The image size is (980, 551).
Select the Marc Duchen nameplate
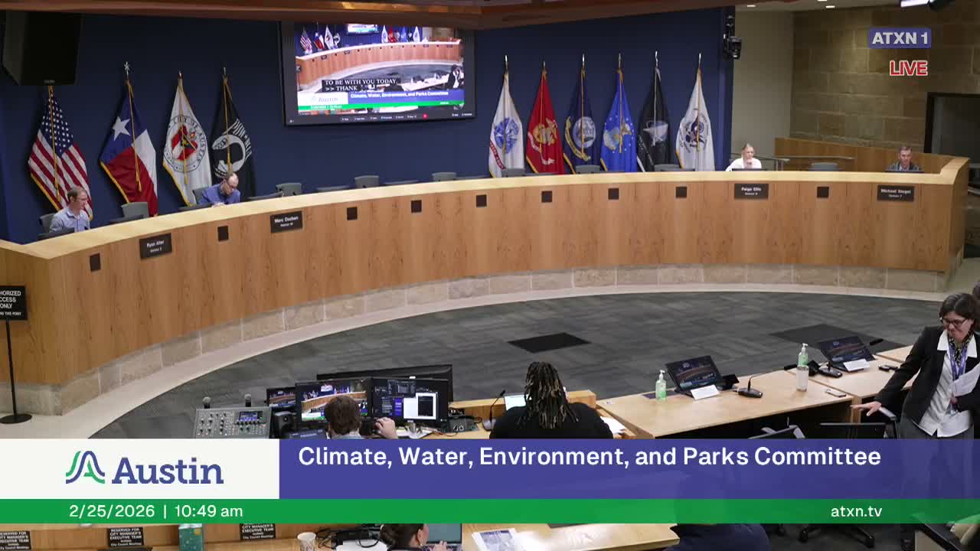[286, 221]
